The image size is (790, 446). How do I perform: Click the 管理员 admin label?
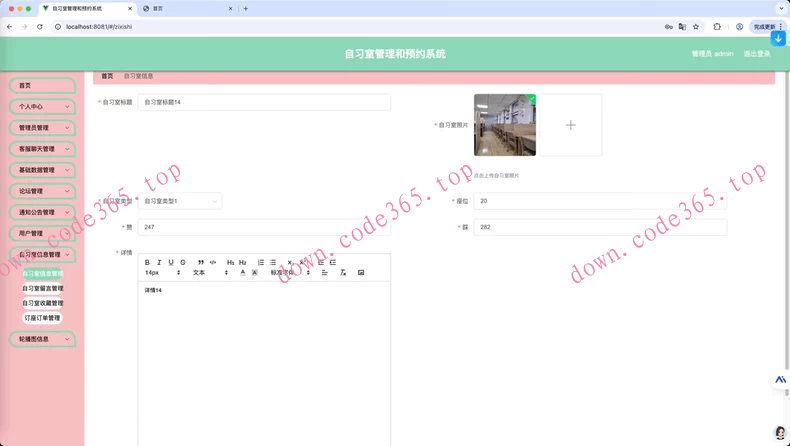click(712, 54)
